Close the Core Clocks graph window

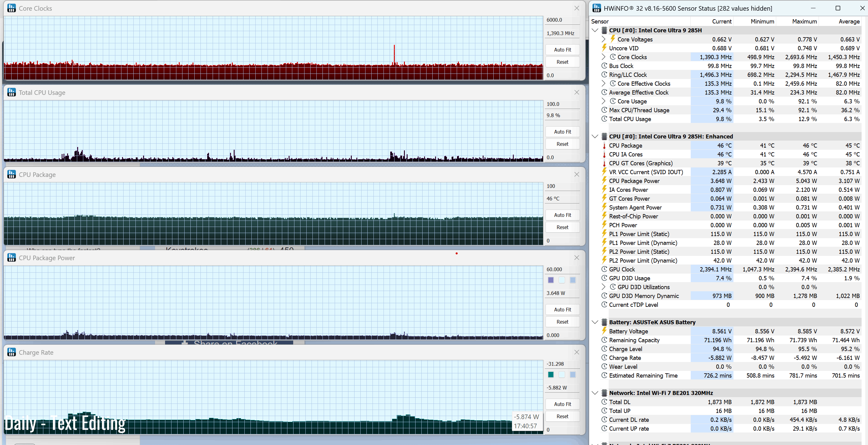(x=577, y=8)
